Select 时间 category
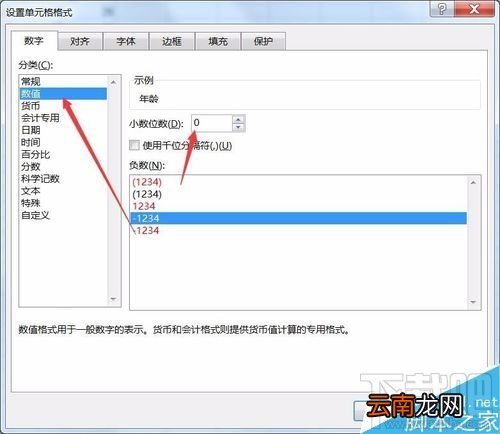Screen dimensions: 500x434 tap(63, 142)
